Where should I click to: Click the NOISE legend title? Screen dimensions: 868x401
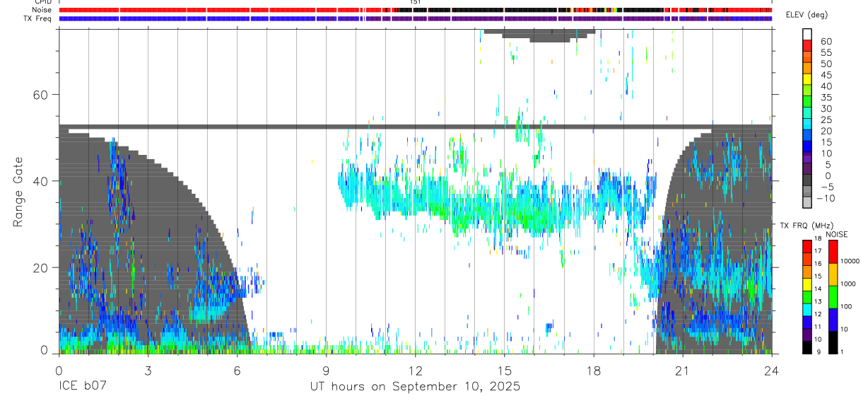(x=838, y=234)
